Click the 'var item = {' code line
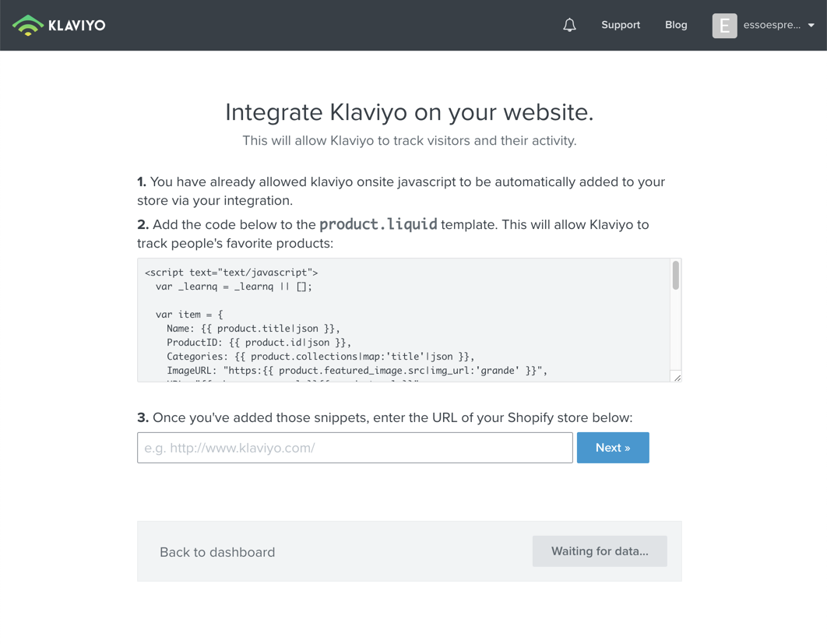Viewport: 827px width, 644px height. pos(189,315)
